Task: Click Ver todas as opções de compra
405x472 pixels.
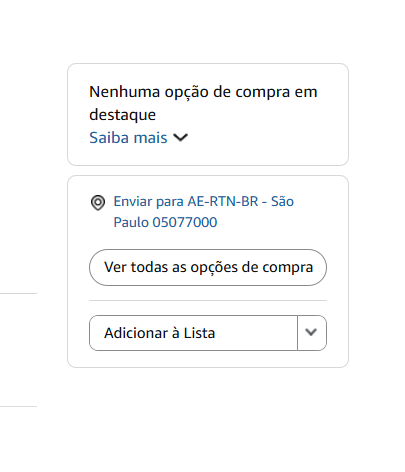Action: (x=208, y=267)
